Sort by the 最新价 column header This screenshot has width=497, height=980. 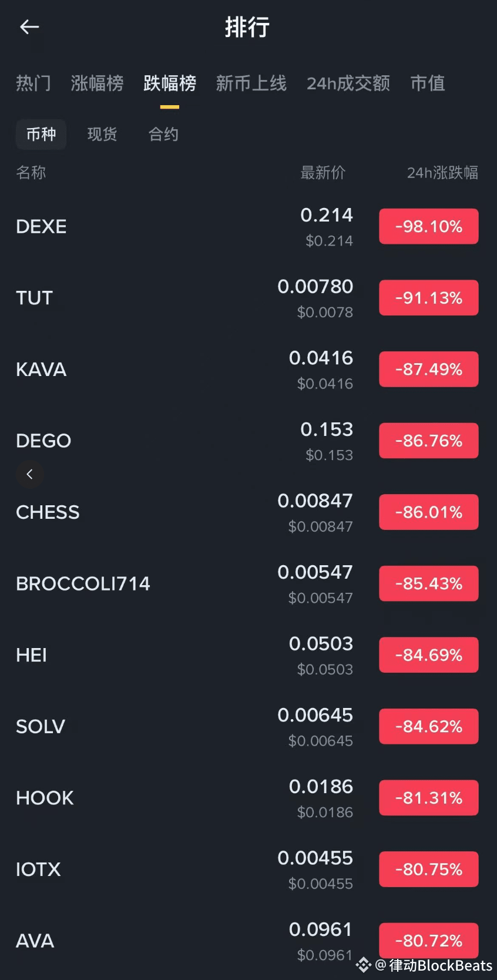(323, 172)
